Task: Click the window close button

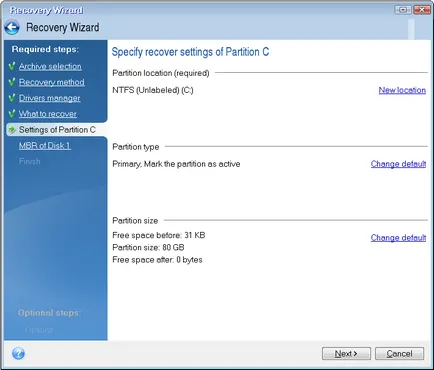Action: pyautogui.click(x=422, y=10)
